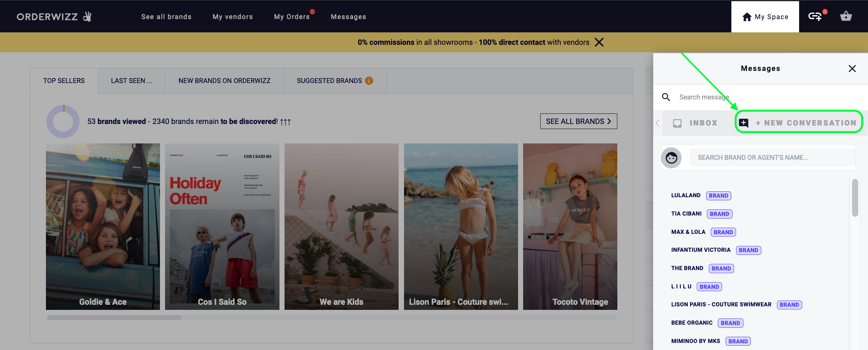Switch to SUGGESTED BRANDS tab
868x350 pixels.
[335, 81]
